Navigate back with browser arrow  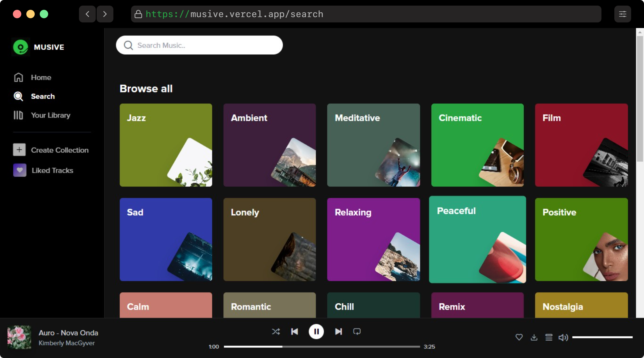pyautogui.click(x=87, y=14)
